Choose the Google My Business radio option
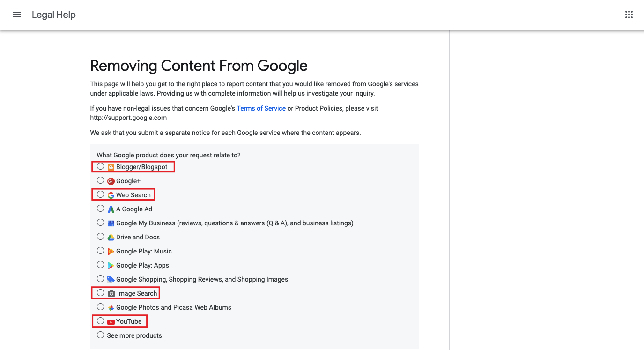This screenshot has height=350, width=644. click(x=100, y=223)
